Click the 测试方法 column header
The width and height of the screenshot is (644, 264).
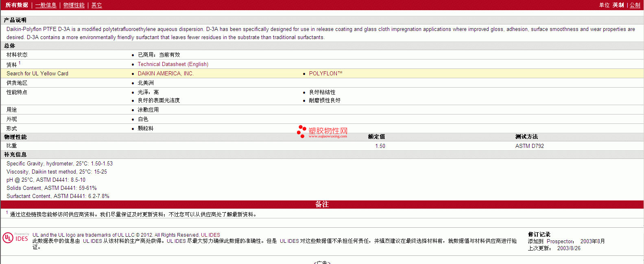(x=526, y=137)
